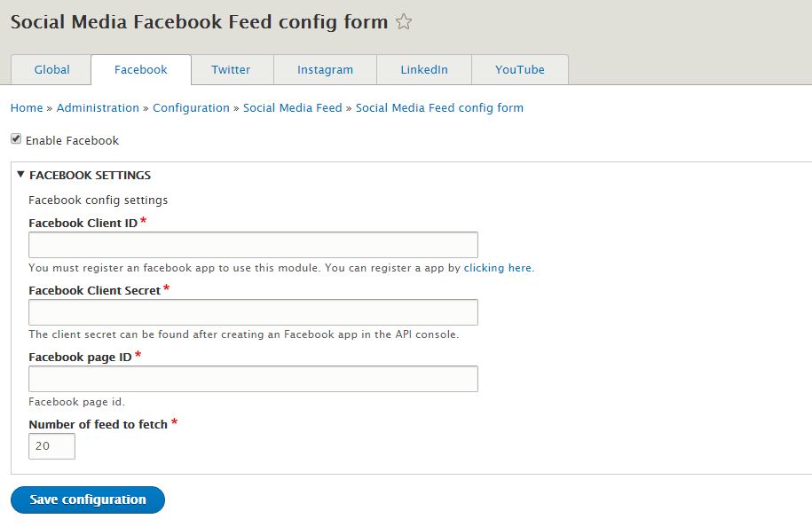The image size is (812, 527).
Task: Select the Facebook page ID input
Action: tap(253, 379)
